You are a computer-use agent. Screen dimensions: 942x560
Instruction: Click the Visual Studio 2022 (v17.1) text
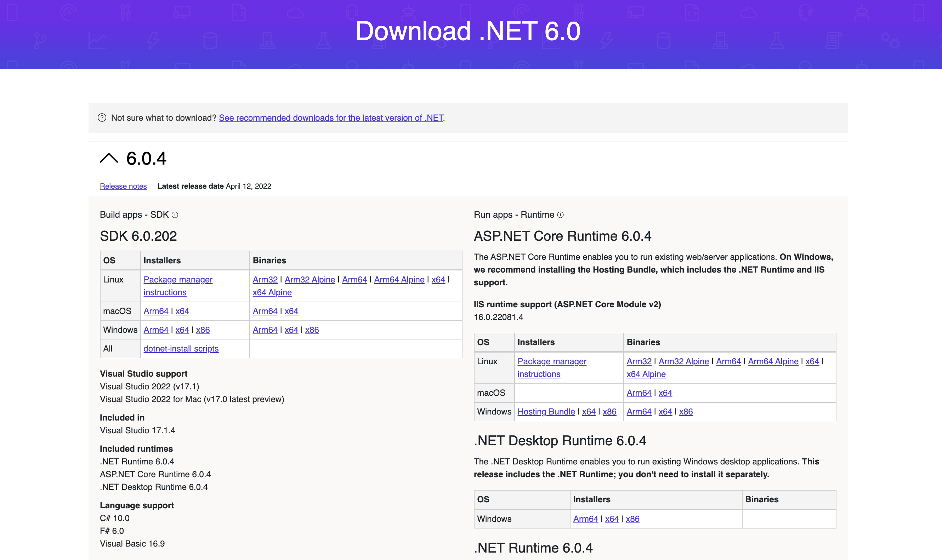click(x=149, y=387)
